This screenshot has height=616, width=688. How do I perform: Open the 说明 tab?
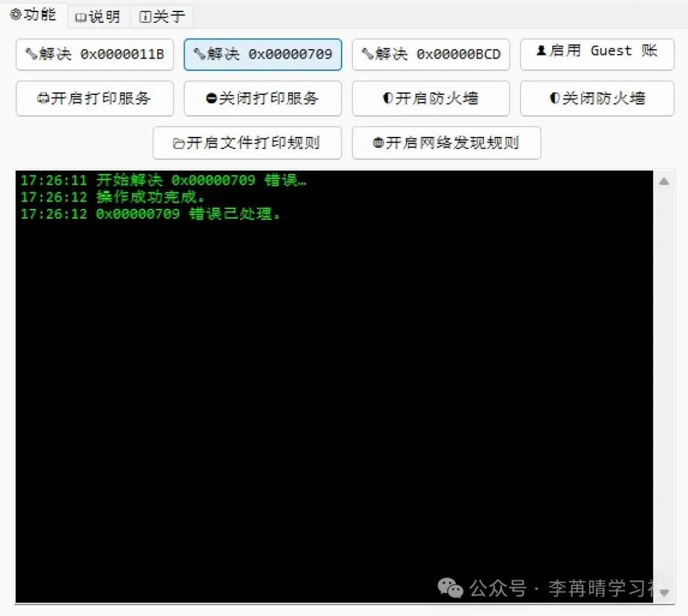click(98, 17)
